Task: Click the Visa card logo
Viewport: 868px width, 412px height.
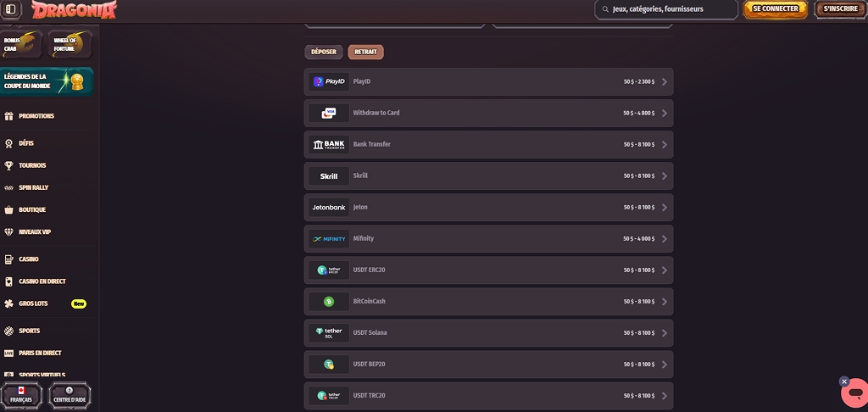Action: click(329, 113)
